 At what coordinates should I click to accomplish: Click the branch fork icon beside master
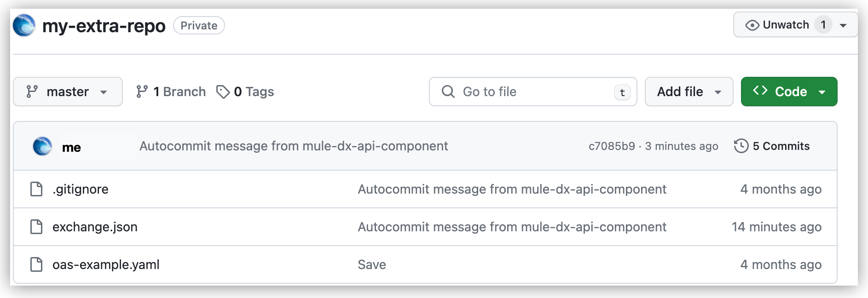[31, 92]
